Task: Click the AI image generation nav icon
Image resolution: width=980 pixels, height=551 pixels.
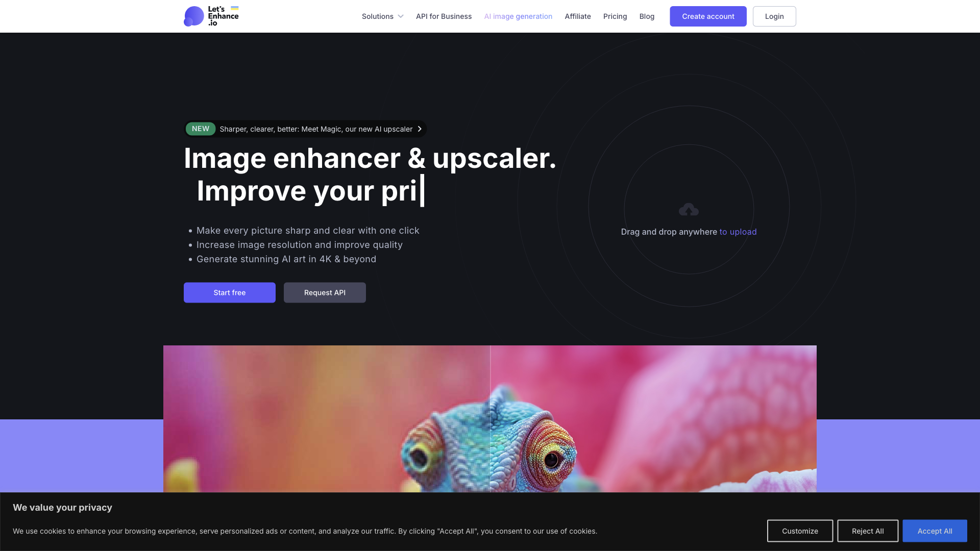Action: tap(518, 16)
